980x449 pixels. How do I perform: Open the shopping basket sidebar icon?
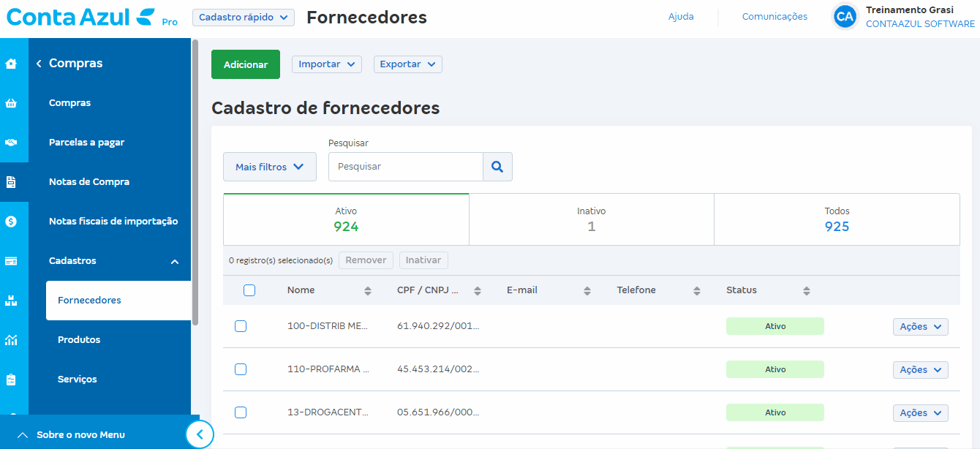click(x=11, y=103)
